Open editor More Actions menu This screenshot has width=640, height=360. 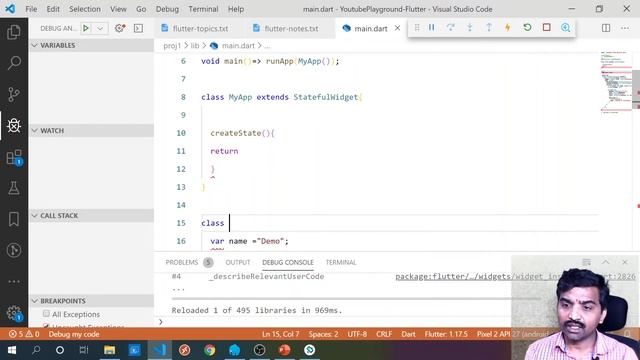point(625,28)
